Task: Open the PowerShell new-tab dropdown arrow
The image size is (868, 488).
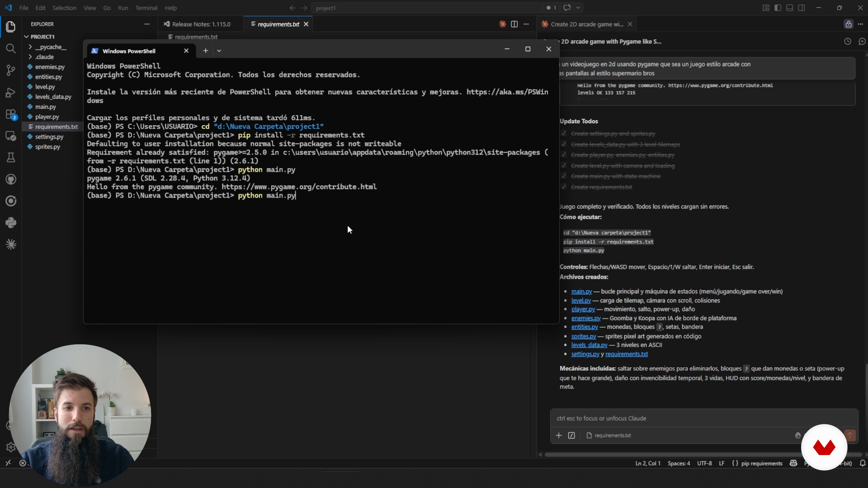Action: (x=219, y=51)
